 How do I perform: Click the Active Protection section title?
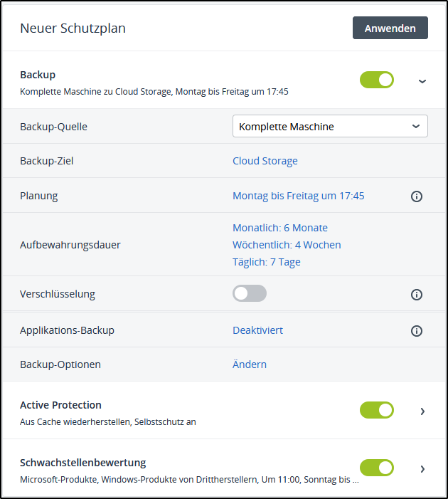point(60,405)
